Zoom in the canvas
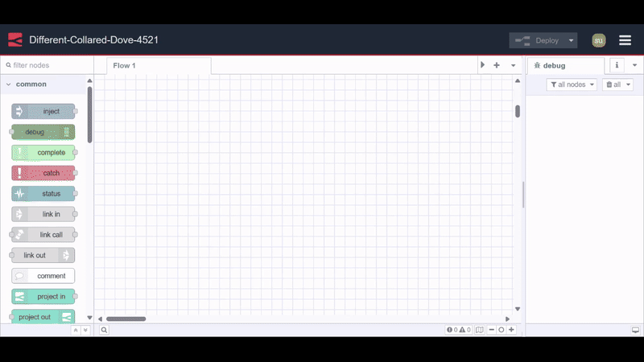 511,330
